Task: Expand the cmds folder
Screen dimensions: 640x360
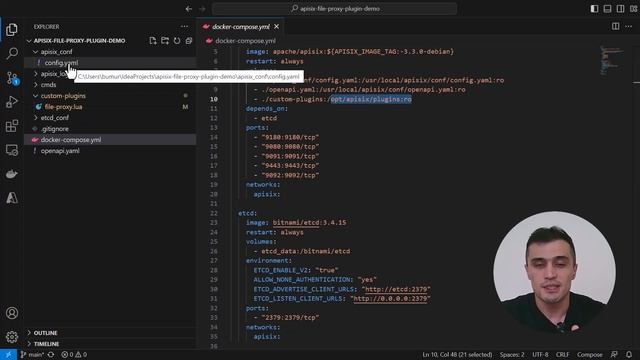Action: click(48, 85)
